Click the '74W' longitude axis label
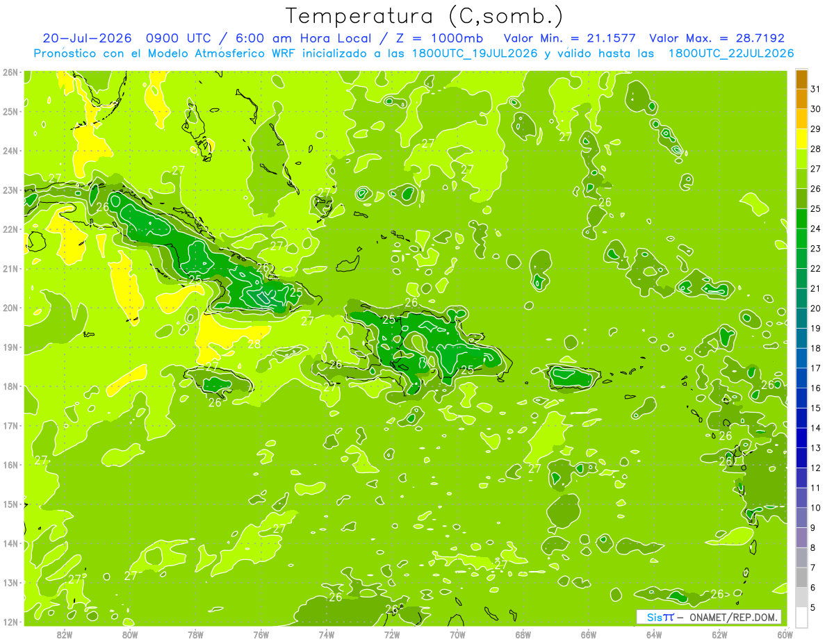This screenshot has height=644, width=834. [327, 634]
